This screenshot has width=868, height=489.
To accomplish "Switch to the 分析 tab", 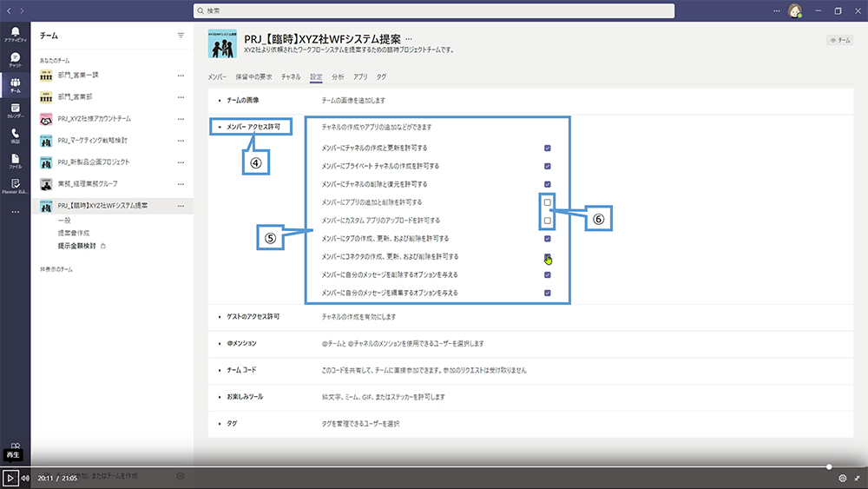I will tap(338, 77).
